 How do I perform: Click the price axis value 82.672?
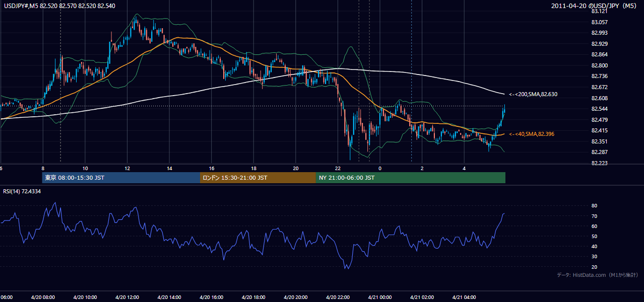pos(600,87)
